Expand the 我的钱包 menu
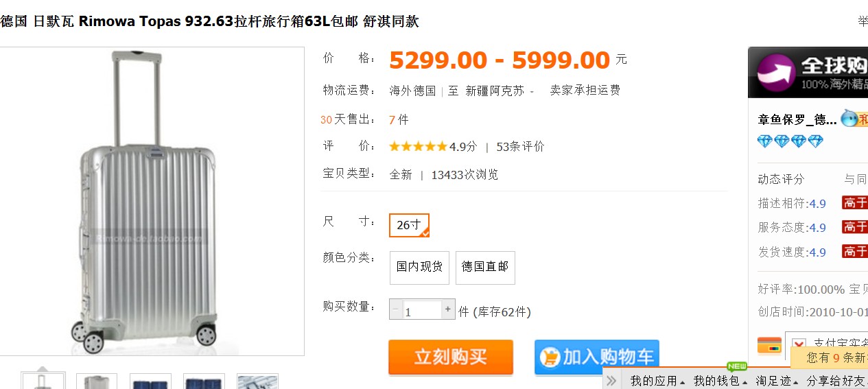The width and height of the screenshot is (868, 389). tap(720, 380)
